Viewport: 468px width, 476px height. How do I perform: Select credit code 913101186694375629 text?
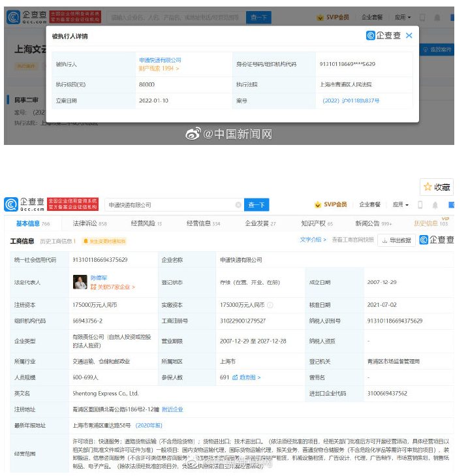point(100,260)
